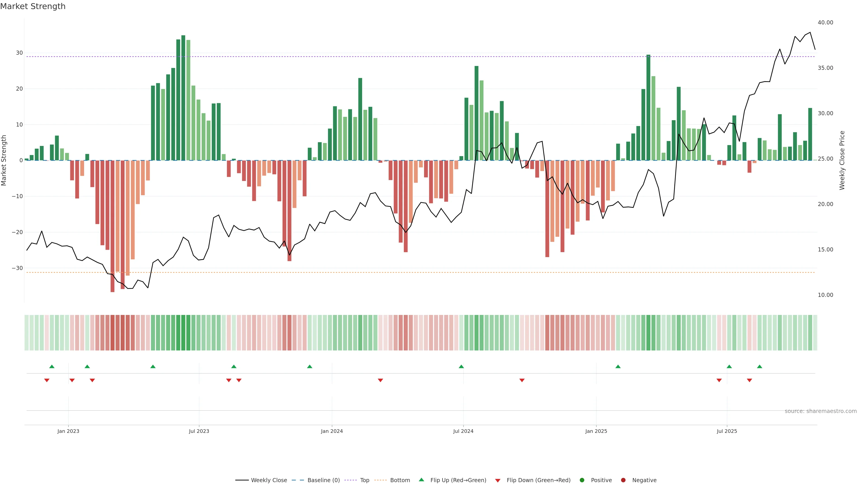Click the flip-up marker near July 2024
Viewport: 868px width, 488px height.
[461, 366]
